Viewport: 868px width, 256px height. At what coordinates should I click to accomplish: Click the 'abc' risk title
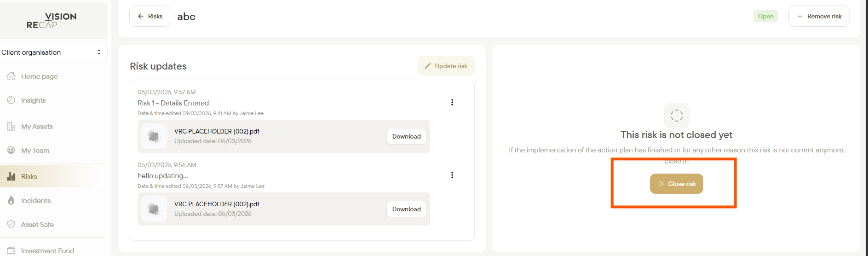click(186, 17)
